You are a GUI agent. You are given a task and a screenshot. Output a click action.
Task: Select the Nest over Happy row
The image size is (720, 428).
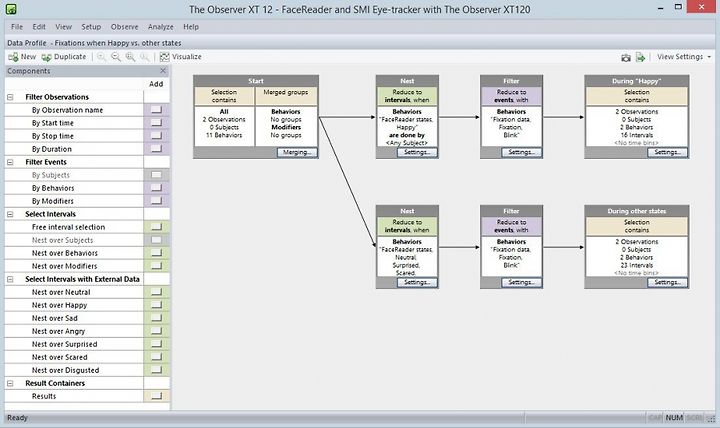[74, 305]
